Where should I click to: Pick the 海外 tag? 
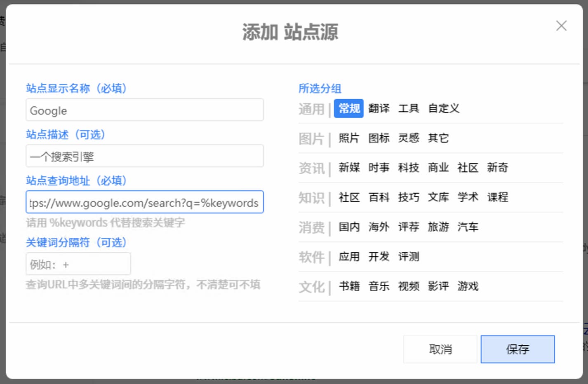pyautogui.click(x=379, y=227)
